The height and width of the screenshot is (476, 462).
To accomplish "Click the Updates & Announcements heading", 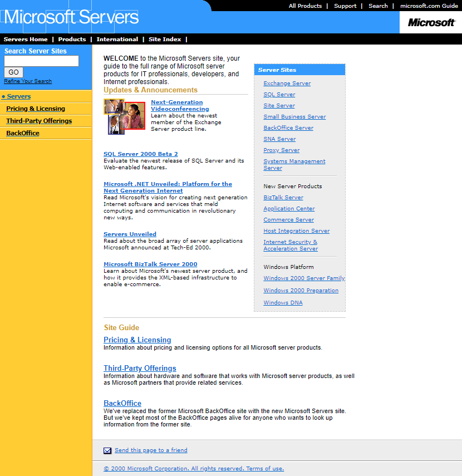I will click(x=150, y=90).
